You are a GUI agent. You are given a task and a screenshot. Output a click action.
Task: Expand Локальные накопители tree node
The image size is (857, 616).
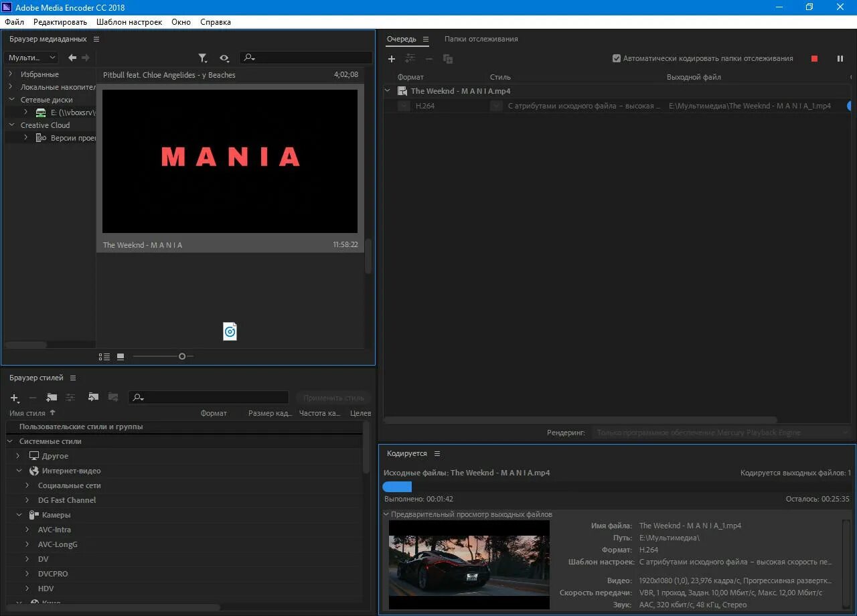click(11, 87)
